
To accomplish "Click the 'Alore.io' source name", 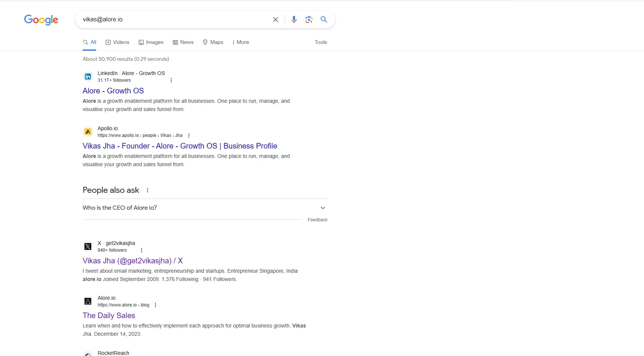I will 107,298.
